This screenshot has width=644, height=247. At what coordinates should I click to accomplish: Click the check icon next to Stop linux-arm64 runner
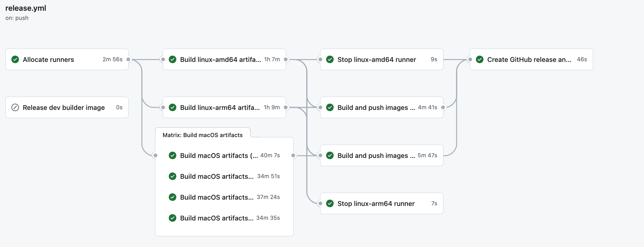point(330,203)
